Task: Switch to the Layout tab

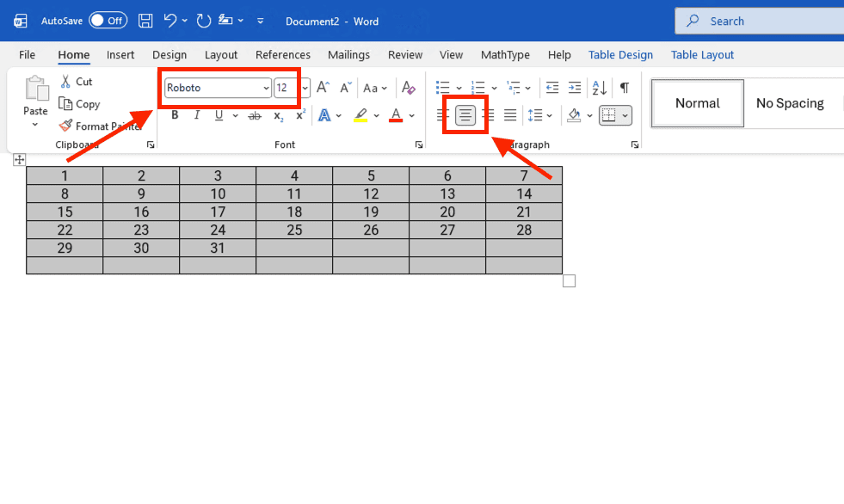Action: [221, 55]
